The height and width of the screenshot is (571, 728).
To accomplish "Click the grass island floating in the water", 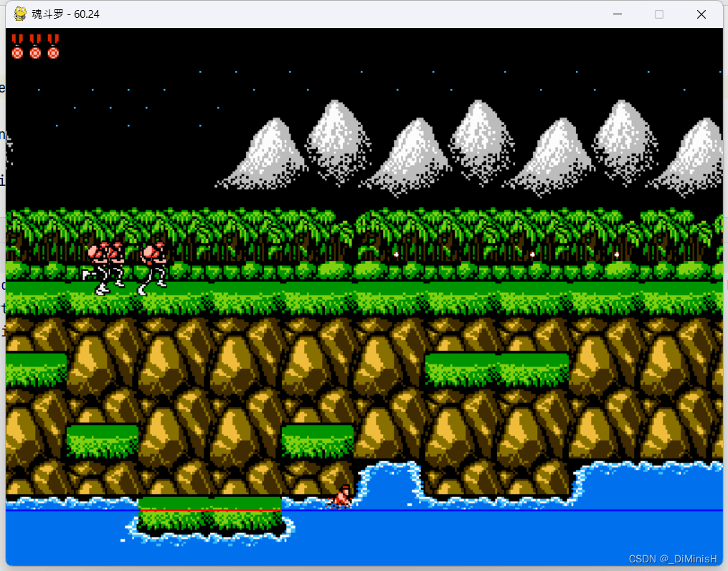I will [x=210, y=516].
